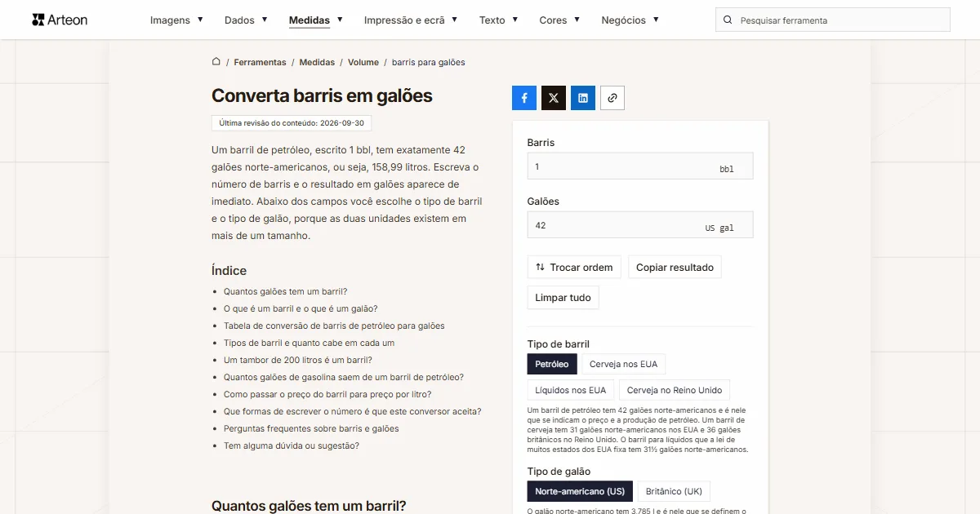Open the Imagens menu
Image resolution: width=980 pixels, height=514 pixels.
[177, 20]
